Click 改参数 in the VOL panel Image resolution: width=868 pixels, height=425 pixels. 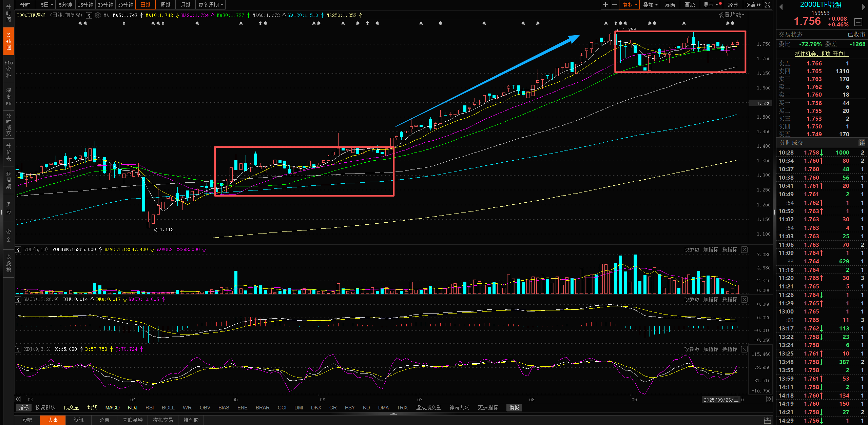[692, 250]
